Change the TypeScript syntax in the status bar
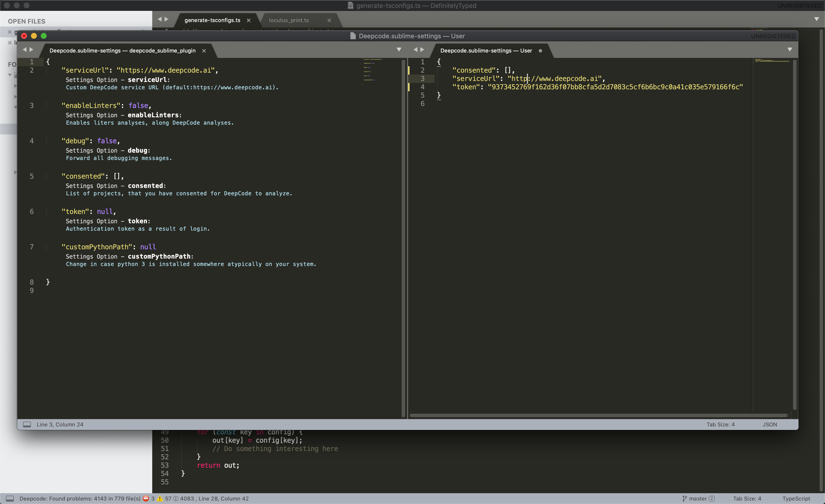Screen dimensions: 825x504 pos(796,499)
